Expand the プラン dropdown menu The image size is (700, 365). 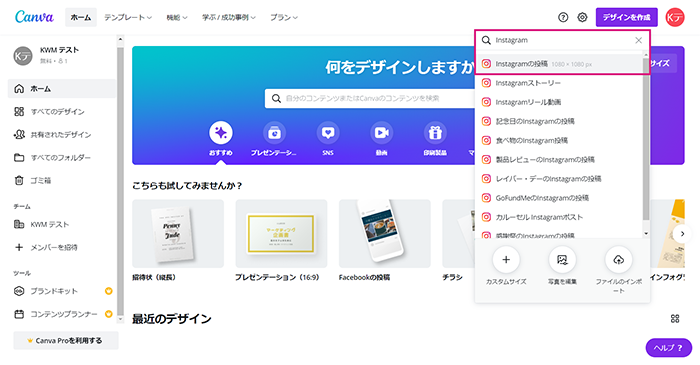point(283,17)
